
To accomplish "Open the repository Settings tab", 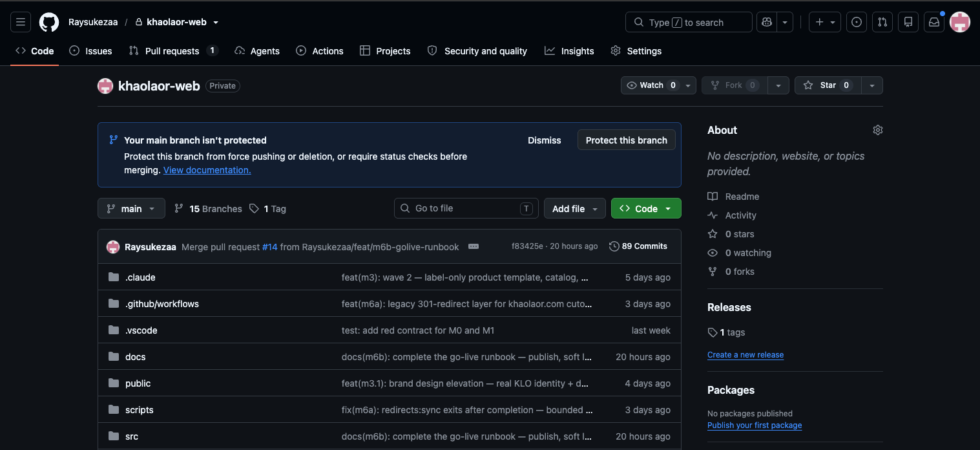I will [x=636, y=51].
